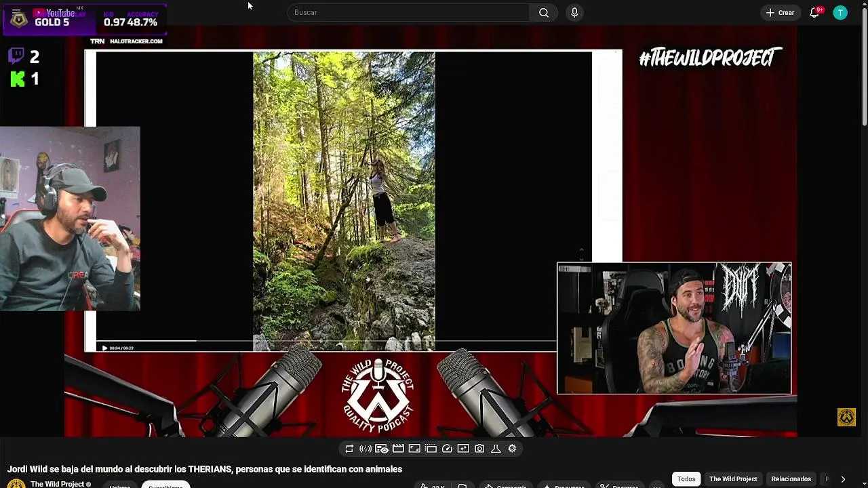Viewport: 868px width, 488px height.
Task: Open the flask experiments icon
Action: [x=496, y=449]
